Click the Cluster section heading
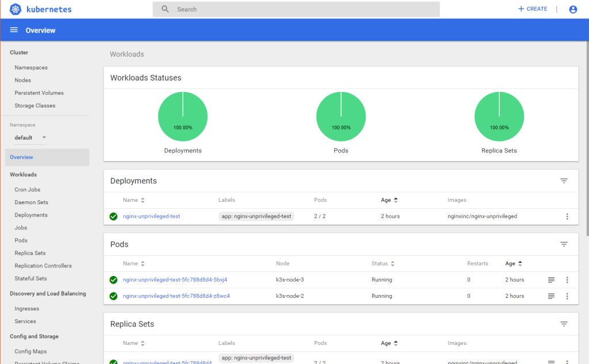 [19, 52]
